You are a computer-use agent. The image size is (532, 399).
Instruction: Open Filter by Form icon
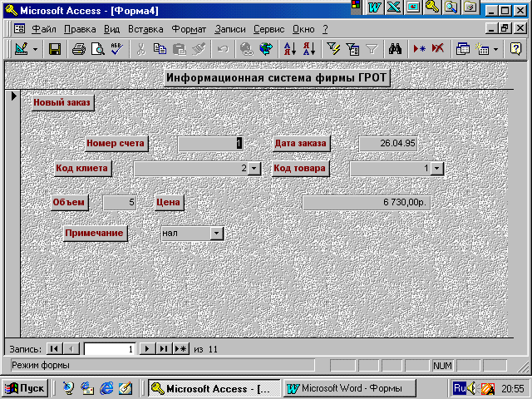(352, 50)
